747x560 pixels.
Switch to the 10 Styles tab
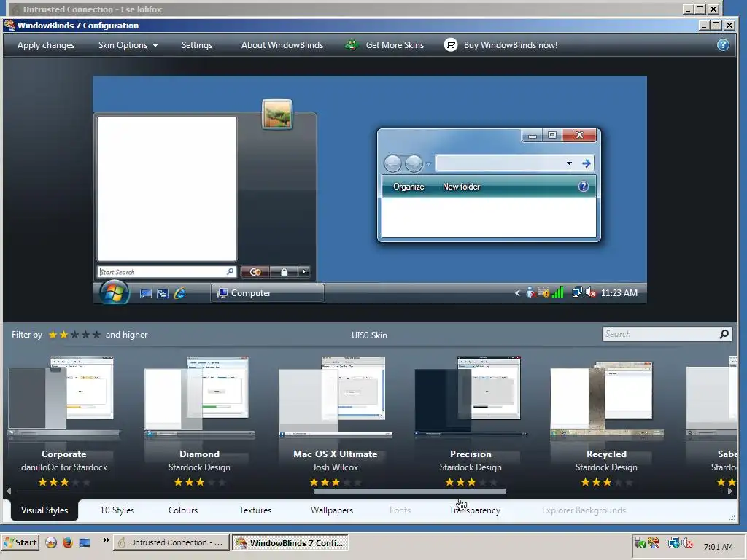pos(117,510)
